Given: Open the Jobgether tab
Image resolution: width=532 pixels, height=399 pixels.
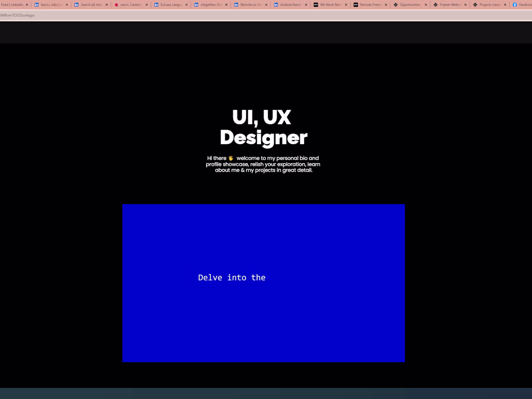Looking at the screenshot, I should (x=210, y=5).
